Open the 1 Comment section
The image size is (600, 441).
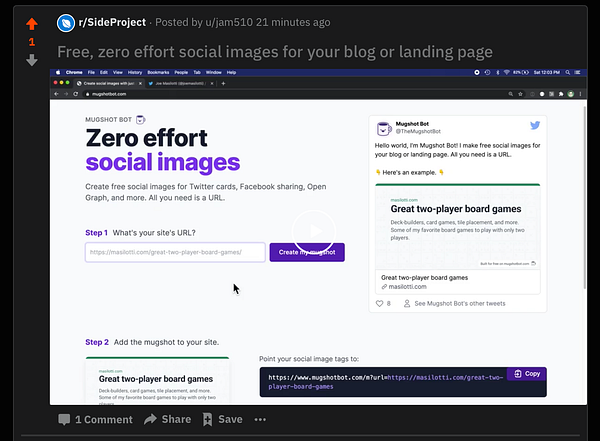[x=95, y=420]
